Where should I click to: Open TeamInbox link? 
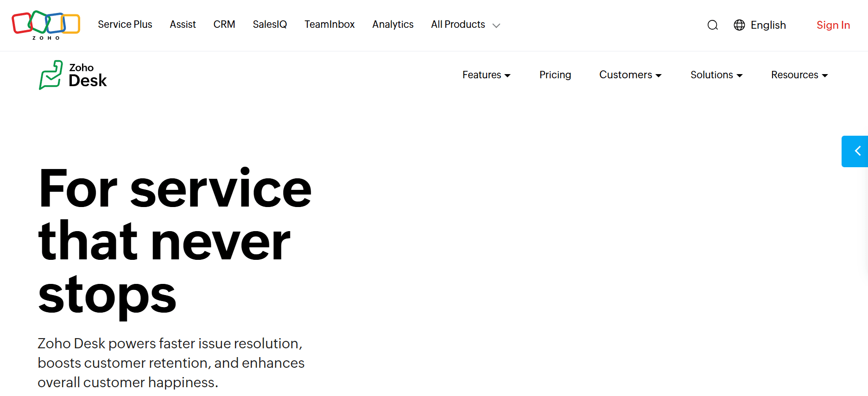tap(329, 25)
